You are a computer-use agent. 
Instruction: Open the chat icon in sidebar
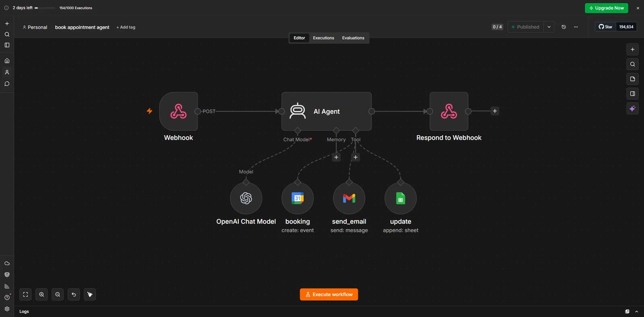point(7,84)
